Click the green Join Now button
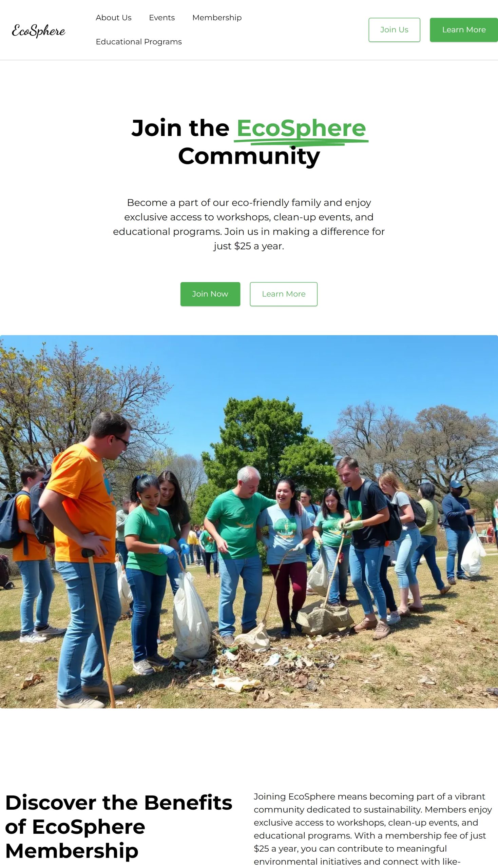Viewport: 498px width, 868px height. click(210, 294)
